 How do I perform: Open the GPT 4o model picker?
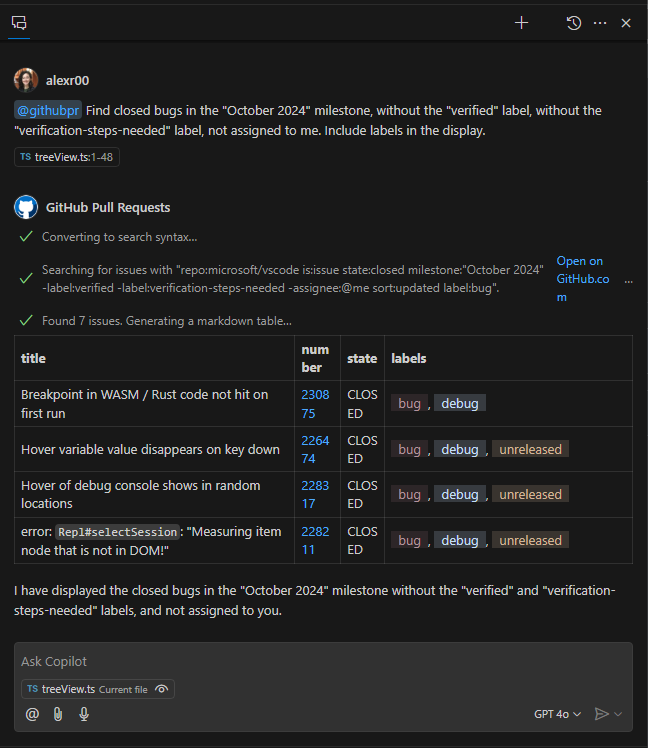point(557,714)
